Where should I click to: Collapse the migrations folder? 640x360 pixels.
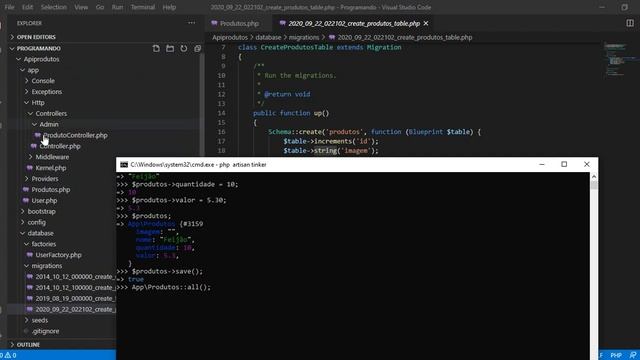coord(47,266)
